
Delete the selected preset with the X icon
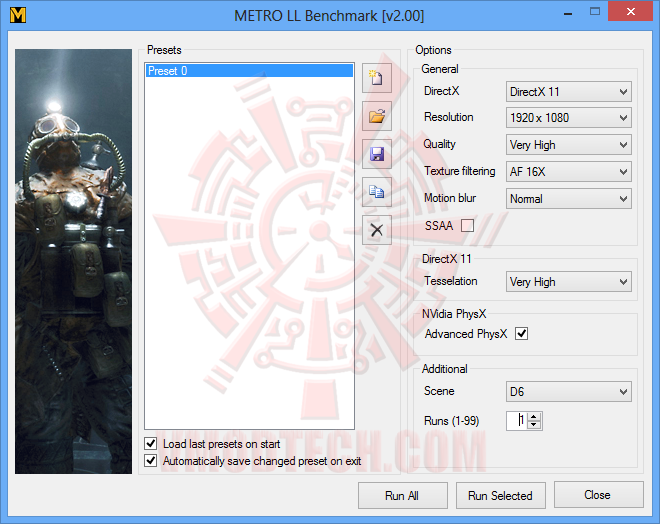377,230
